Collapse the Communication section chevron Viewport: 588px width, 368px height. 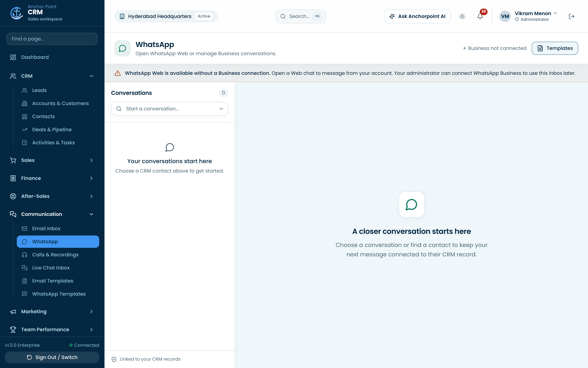tap(91, 214)
